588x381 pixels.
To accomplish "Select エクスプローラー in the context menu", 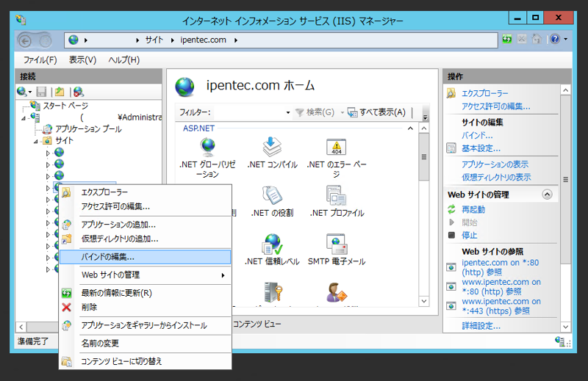I will tap(145, 192).
